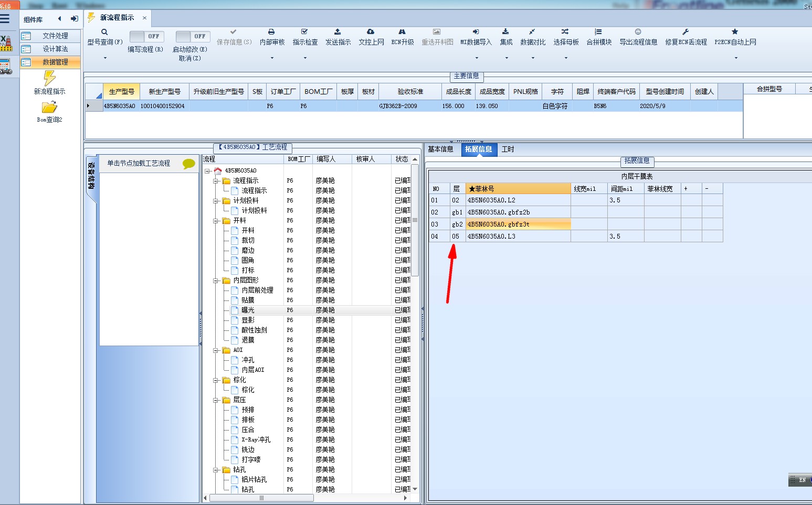
Task: Open 设计算法 sidebar item
Action: pos(51,49)
